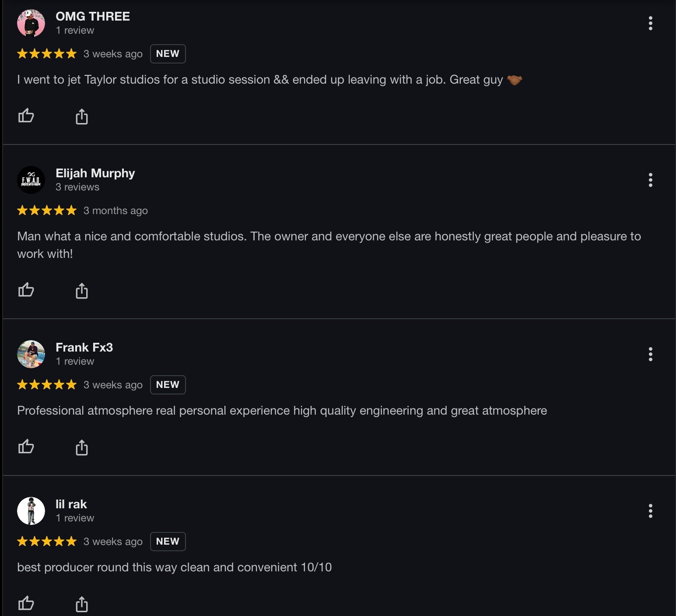Open more options for Frank Fx3's review
This screenshot has width=676, height=616.
pyautogui.click(x=651, y=354)
